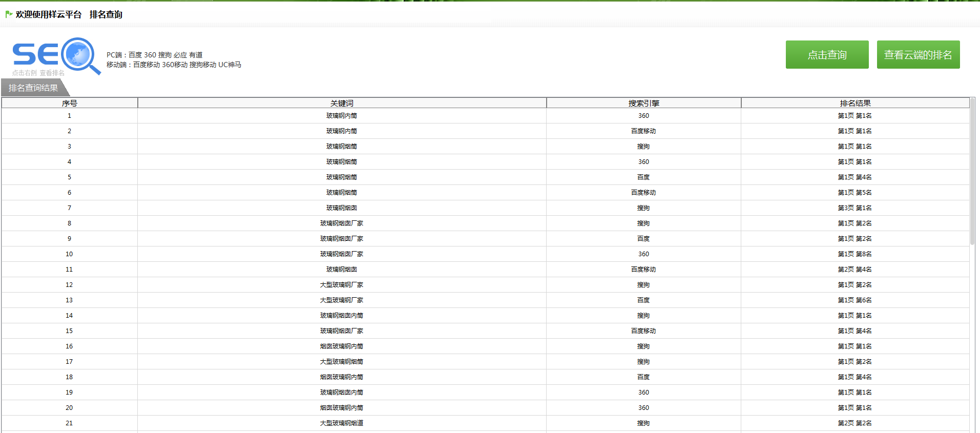This screenshot has height=433, width=980.
Task: Click the green flag icon beside the welcome title
Action: click(x=9, y=14)
